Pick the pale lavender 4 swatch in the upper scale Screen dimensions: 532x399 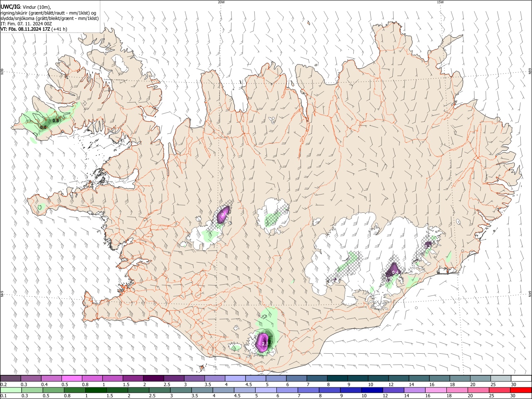click(235, 378)
